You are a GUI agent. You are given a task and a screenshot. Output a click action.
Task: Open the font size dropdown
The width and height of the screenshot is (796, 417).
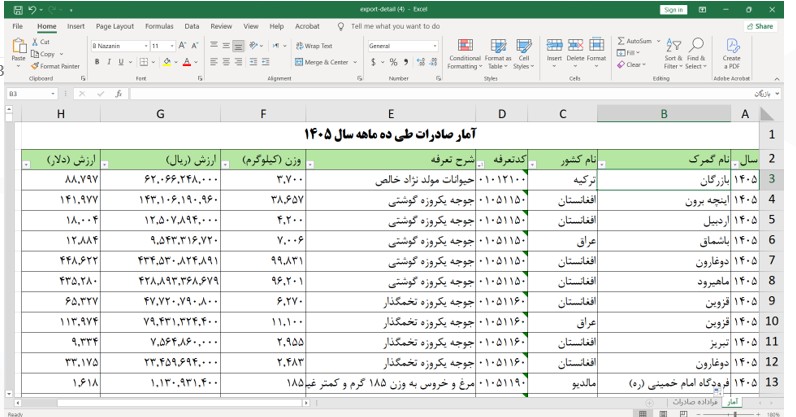pos(172,46)
